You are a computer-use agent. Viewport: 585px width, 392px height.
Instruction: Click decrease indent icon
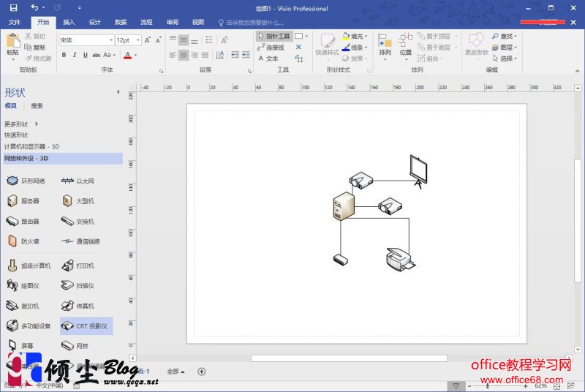[x=235, y=55]
